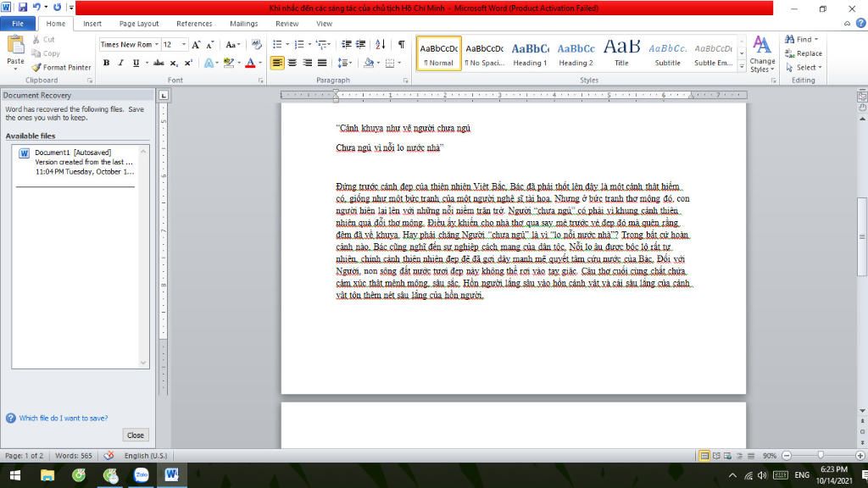Open the font size dropdown
Screen dimensions: 868x488
184,44
